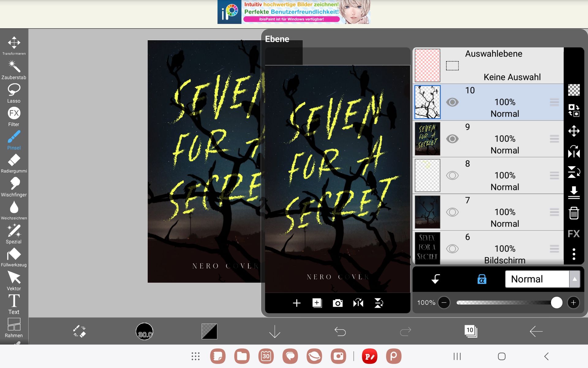Click the opacity slider handle

556,303
